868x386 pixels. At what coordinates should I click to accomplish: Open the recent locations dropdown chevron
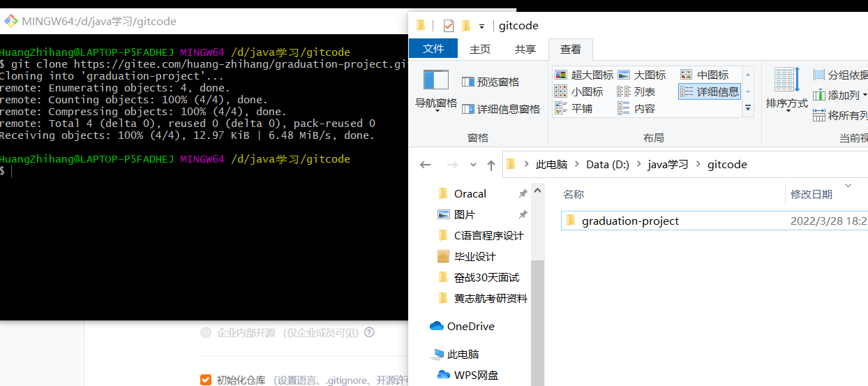point(473,165)
